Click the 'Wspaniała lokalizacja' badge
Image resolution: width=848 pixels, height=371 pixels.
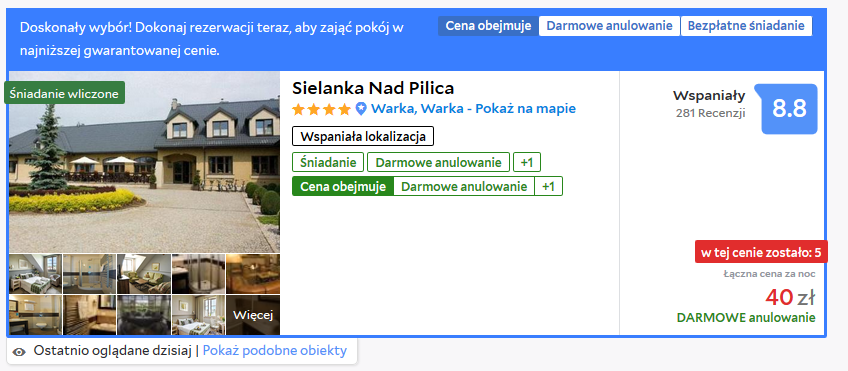[x=363, y=136]
